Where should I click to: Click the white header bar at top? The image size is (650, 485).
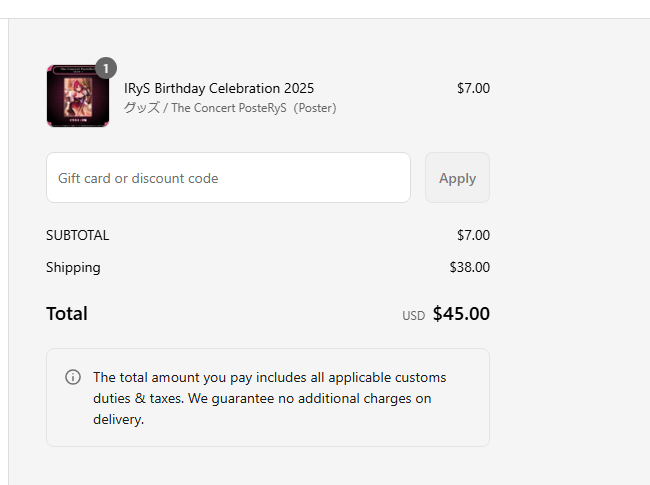point(325,9)
